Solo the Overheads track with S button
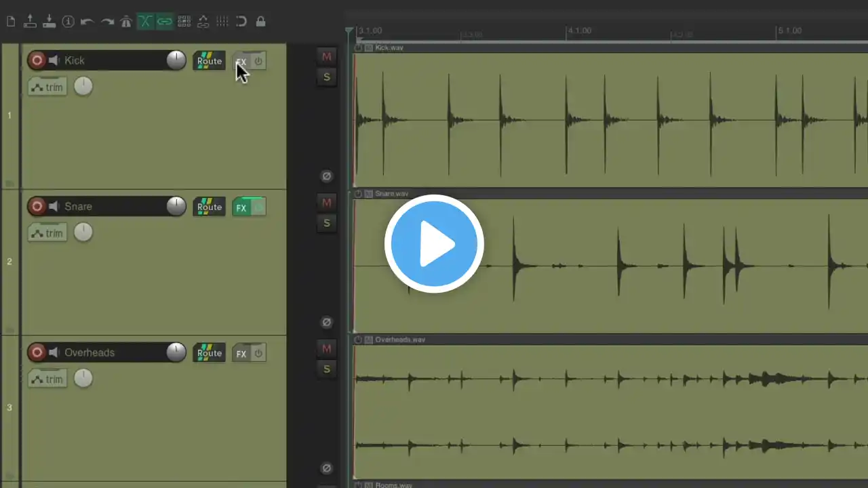Viewport: 868px width, 488px height. pos(326,369)
